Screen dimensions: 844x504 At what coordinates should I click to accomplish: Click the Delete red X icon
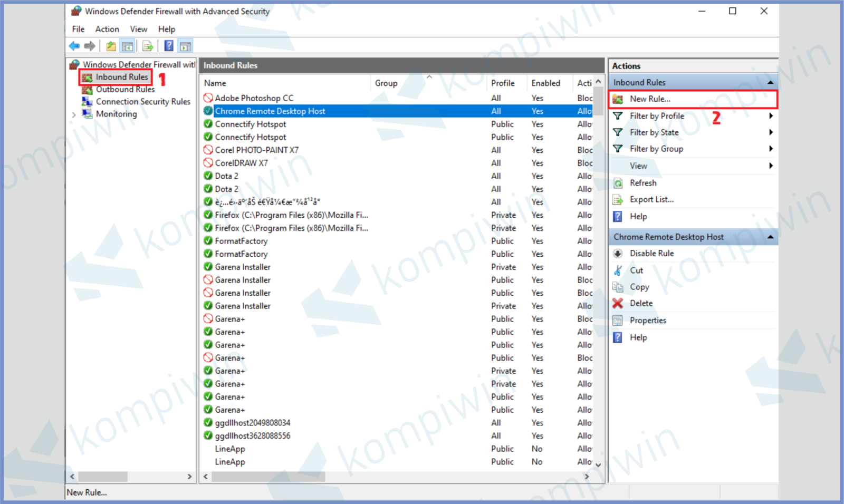(x=618, y=304)
